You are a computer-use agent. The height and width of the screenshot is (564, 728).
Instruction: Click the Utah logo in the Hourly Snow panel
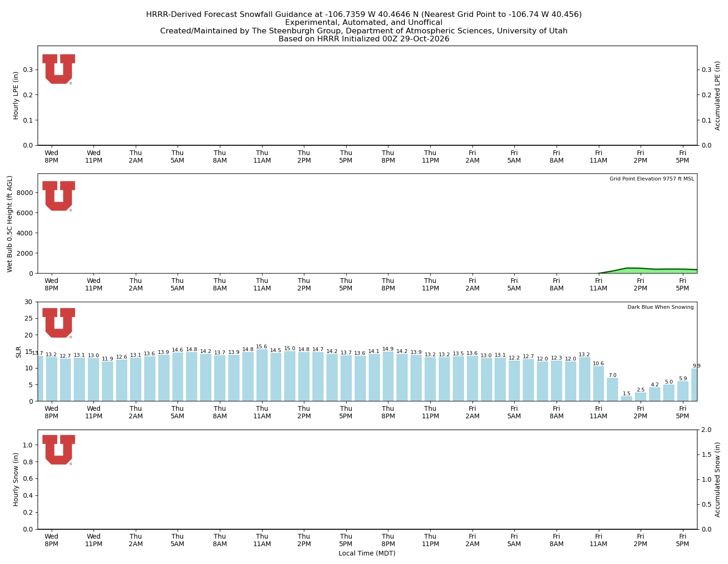tap(59, 450)
